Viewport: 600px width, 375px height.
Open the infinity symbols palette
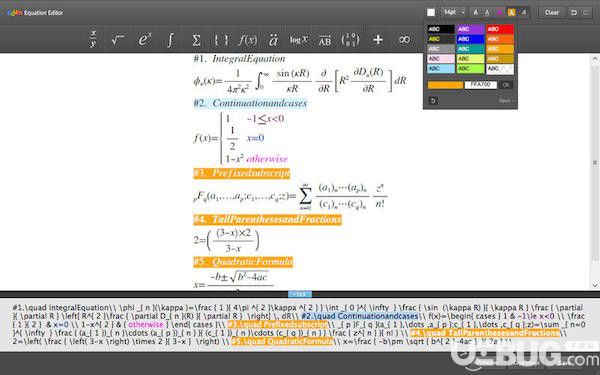[404, 39]
